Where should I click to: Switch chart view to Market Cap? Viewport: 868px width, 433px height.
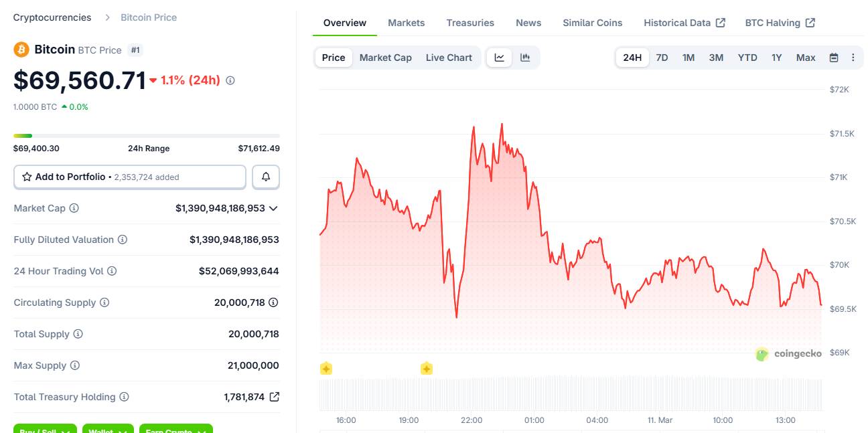386,57
